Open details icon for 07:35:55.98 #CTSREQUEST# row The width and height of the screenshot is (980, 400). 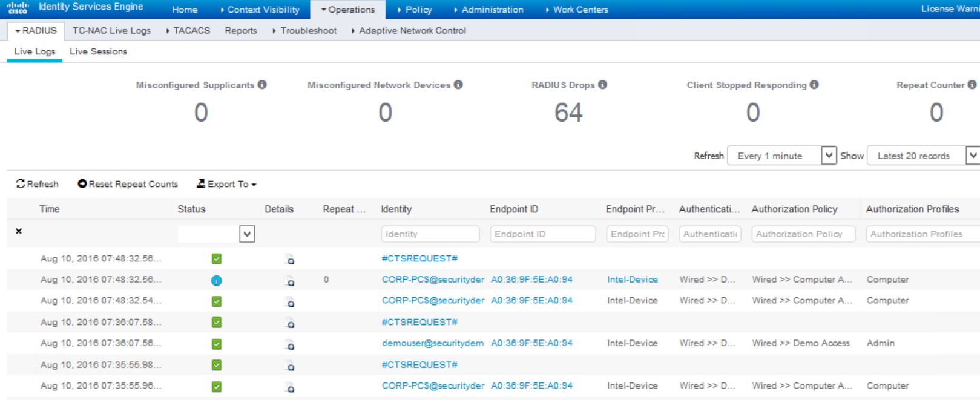tap(290, 366)
